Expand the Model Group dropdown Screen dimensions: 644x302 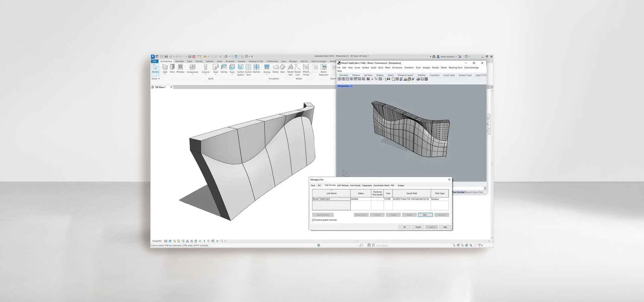[x=310, y=73]
